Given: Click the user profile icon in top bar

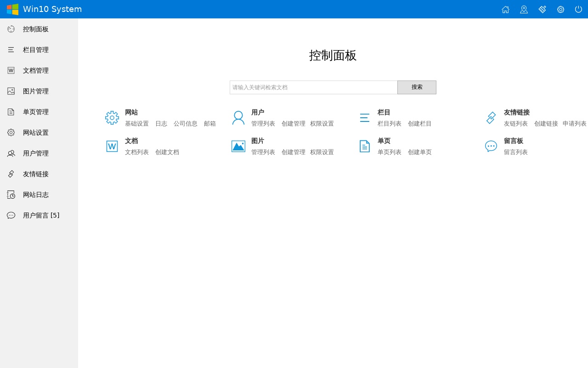Looking at the screenshot, I should (524, 9).
